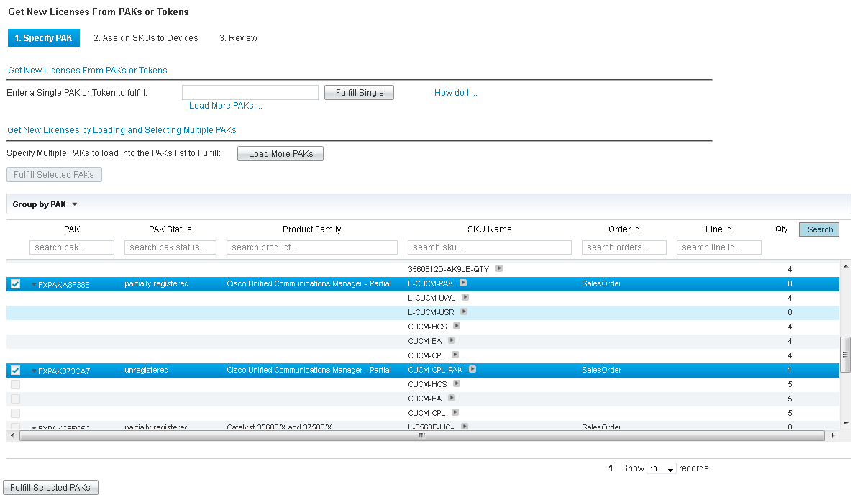Image resolution: width=868 pixels, height=500 pixels.
Task: Click the Load More PAKs... link
Action: click(x=225, y=105)
